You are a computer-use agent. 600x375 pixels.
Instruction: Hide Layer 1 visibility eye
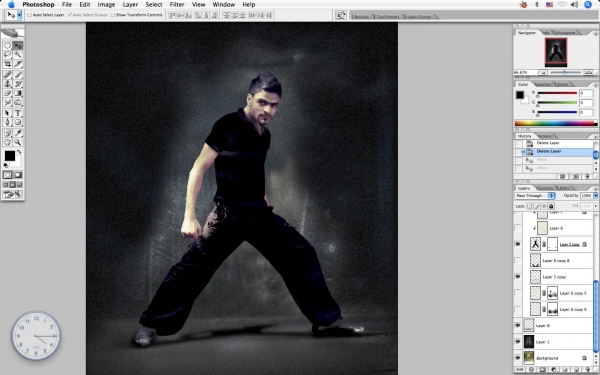coord(518,341)
